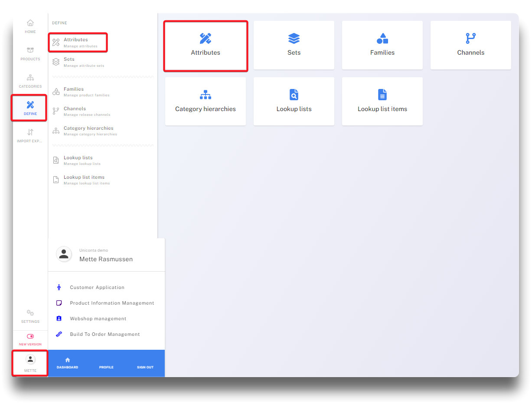Image resolution: width=532 pixels, height=404 pixels.
Task: Click the Mette user avatar icon
Action: (x=30, y=359)
